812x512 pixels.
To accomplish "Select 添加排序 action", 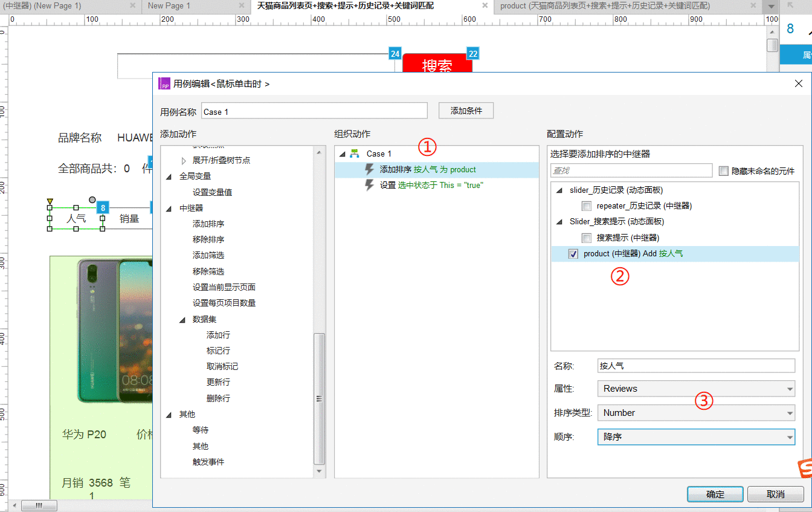I will (x=208, y=224).
